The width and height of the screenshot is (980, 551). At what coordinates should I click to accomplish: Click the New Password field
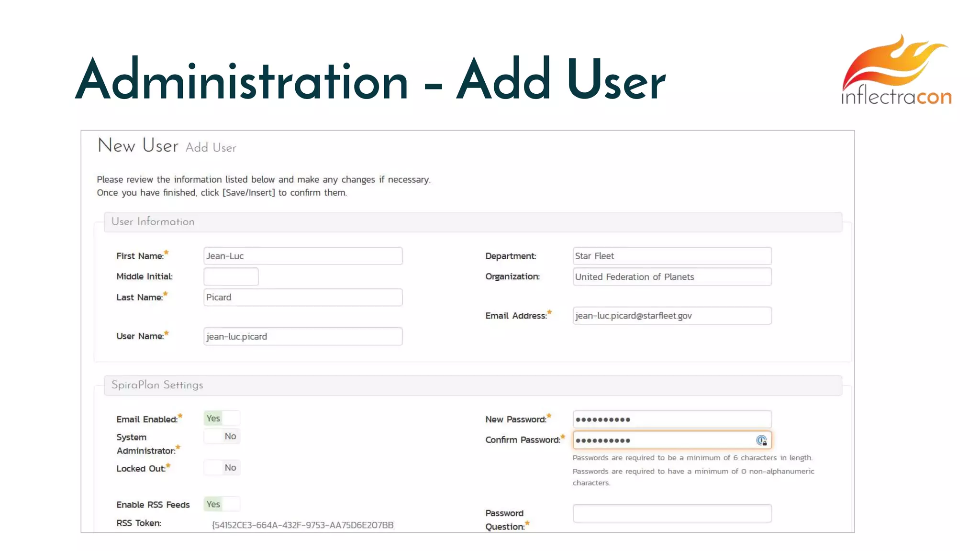click(x=672, y=419)
